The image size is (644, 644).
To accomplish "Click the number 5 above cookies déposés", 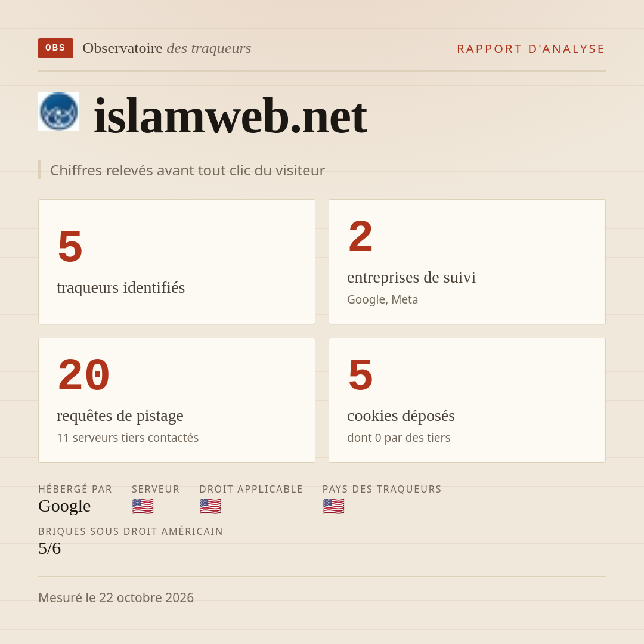I will point(361,374).
